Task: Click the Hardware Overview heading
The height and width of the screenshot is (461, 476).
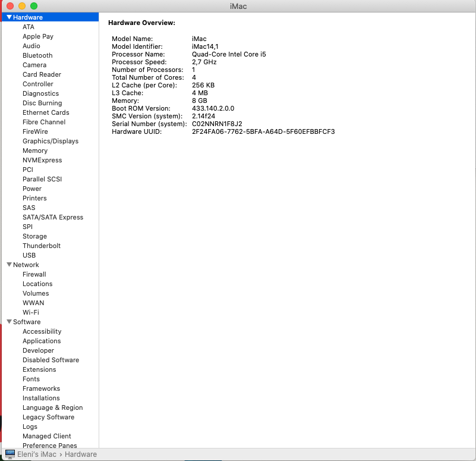Action: click(x=142, y=23)
